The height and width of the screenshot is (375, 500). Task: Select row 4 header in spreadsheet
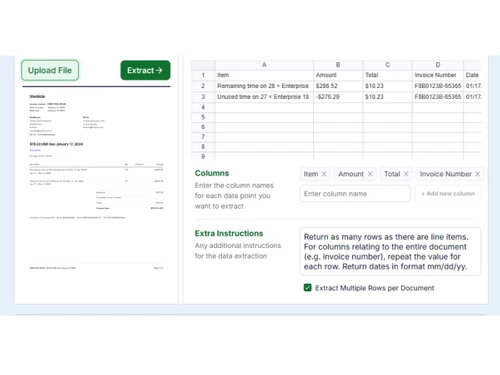tap(203, 107)
